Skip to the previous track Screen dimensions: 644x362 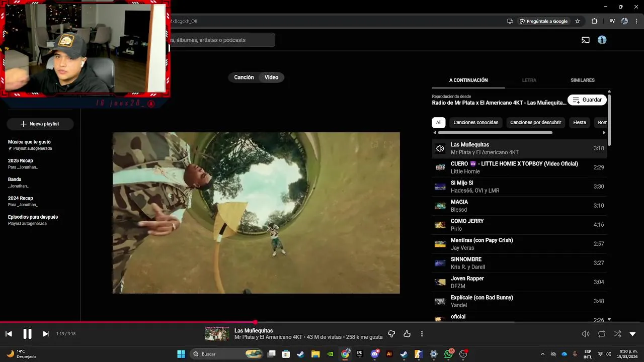(9, 334)
